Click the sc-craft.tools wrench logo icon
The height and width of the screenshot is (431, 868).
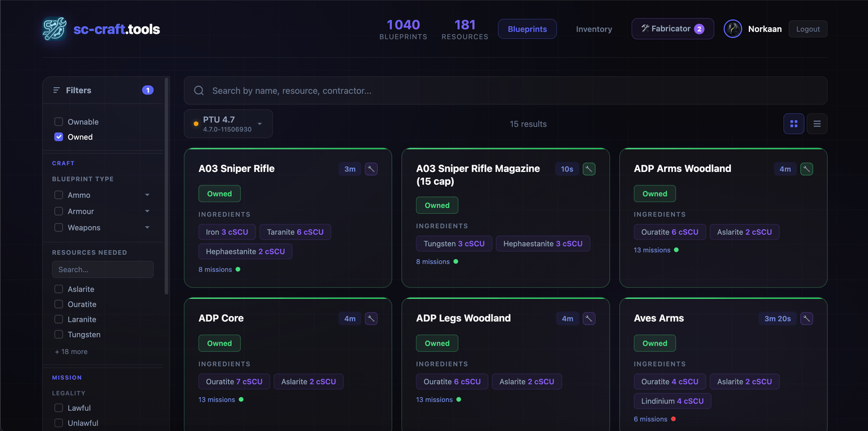(55, 29)
